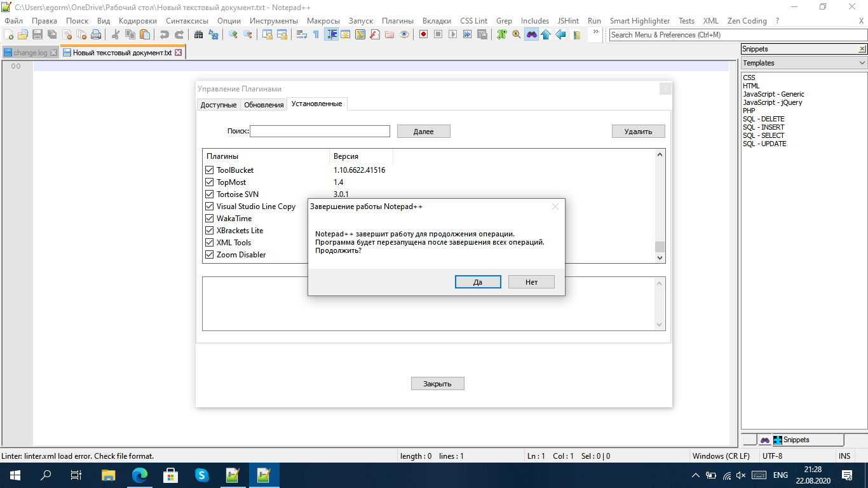Click the blue left arrow toolbar icon
The image size is (868, 488).
point(560,34)
